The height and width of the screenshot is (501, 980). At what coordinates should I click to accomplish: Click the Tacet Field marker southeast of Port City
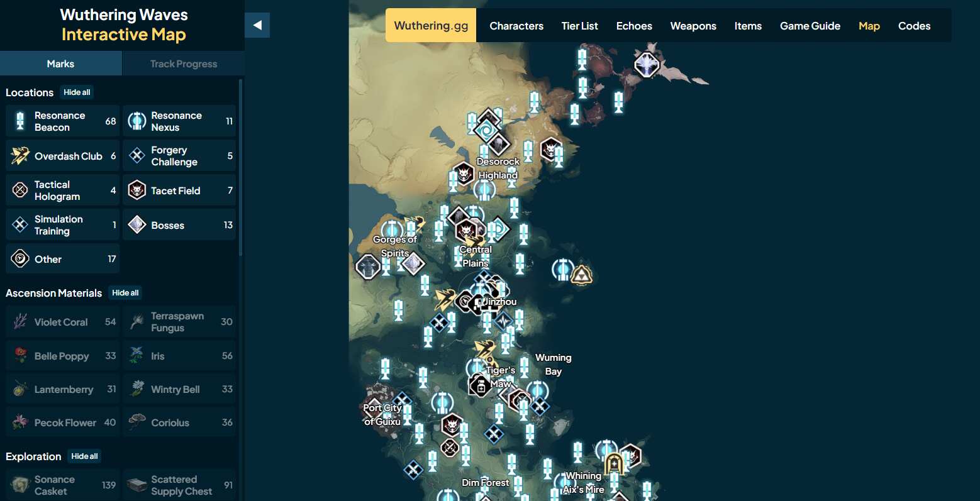[452, 425]
